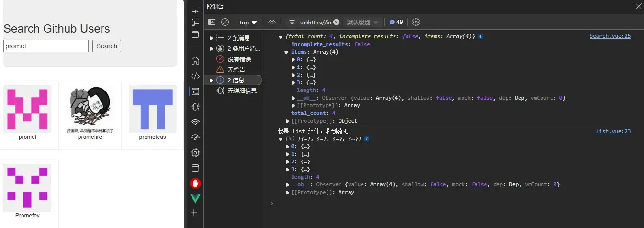This screenshot has height=228, width=644.
Task: Click 'total_count: 4' console line
Action: pos(313,113)
